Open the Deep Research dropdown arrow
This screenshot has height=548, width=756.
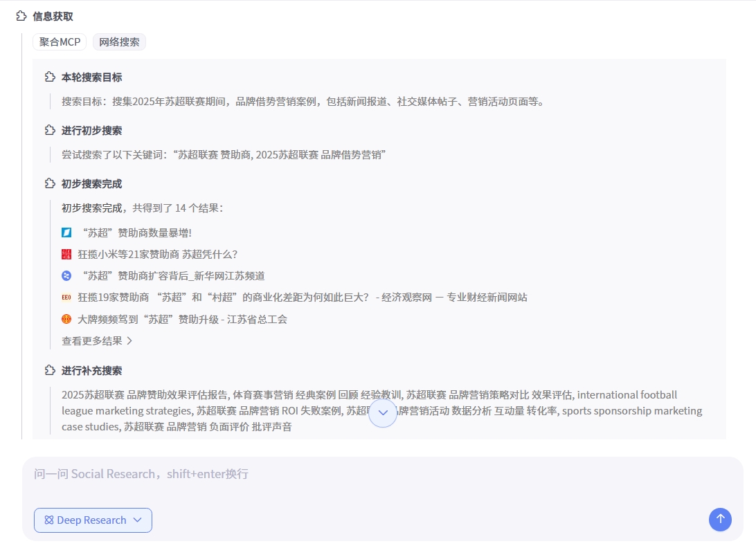click(x=137, y=520)
